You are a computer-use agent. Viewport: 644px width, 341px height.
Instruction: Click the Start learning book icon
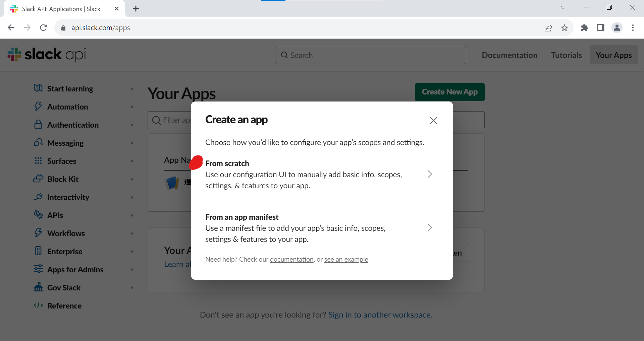pos(38,88)
